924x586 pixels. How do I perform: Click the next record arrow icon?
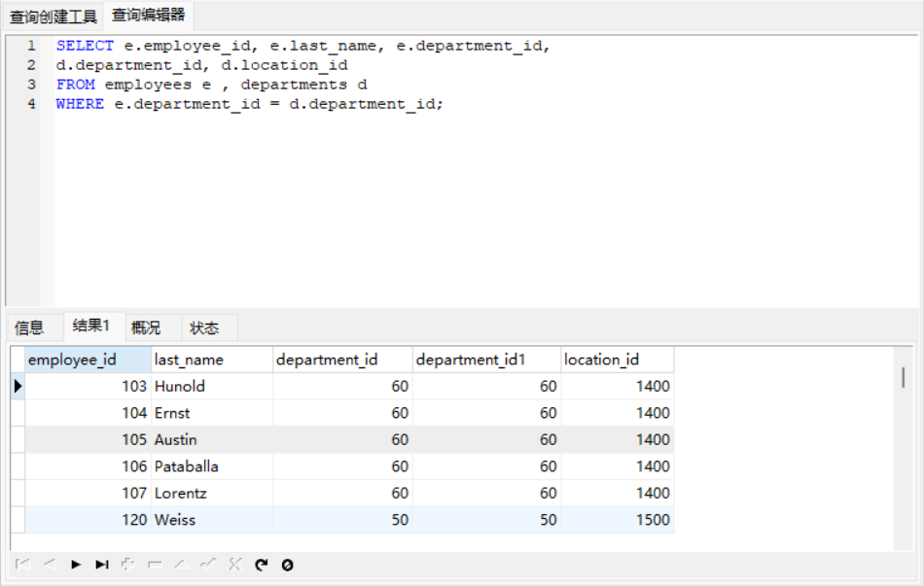pos(76,565)
